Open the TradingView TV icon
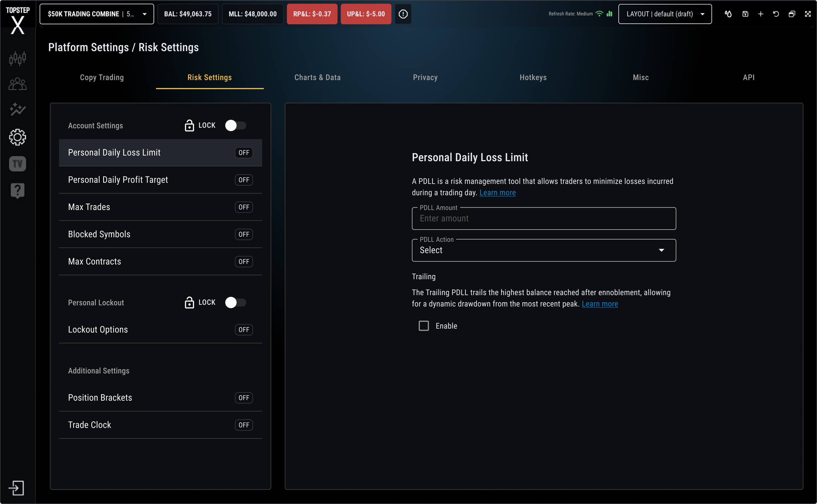817x504 pixels. (17, 164)
